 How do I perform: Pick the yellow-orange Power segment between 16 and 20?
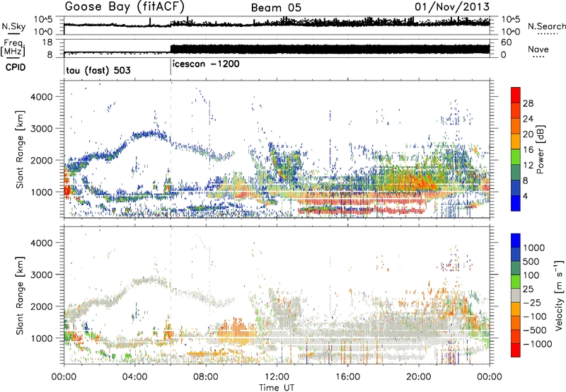(516, 142)
